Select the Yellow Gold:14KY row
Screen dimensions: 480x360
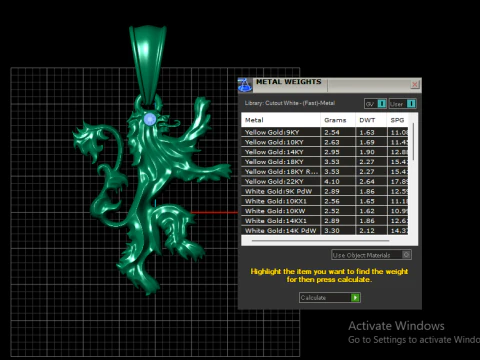324,152
